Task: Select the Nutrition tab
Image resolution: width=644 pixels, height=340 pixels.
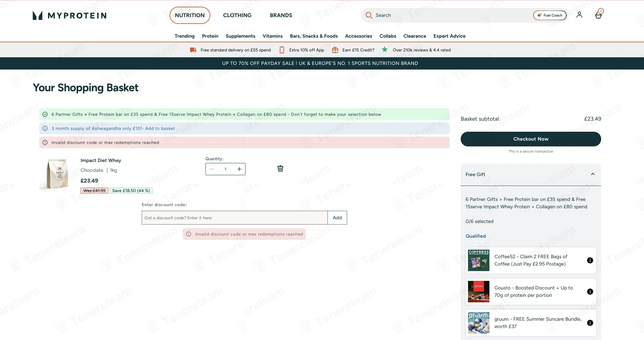Action: click(190, 15)
